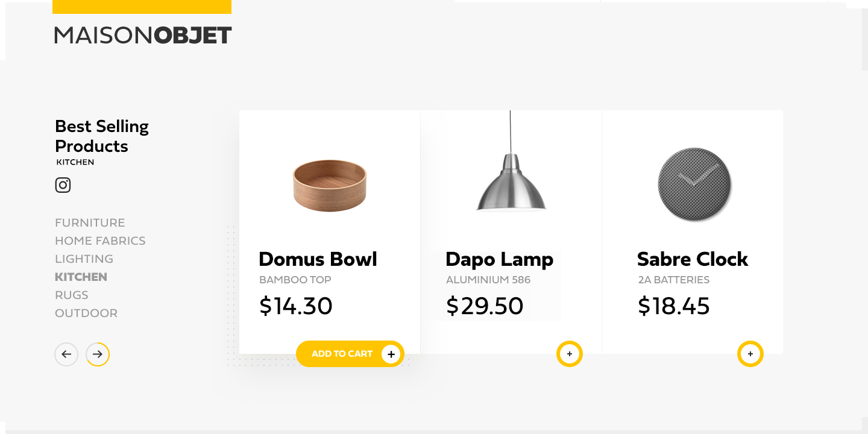Screen dimensions: 868x434
Task: Open the Sabre Clock title link
Action: click(x=692, y=259)
